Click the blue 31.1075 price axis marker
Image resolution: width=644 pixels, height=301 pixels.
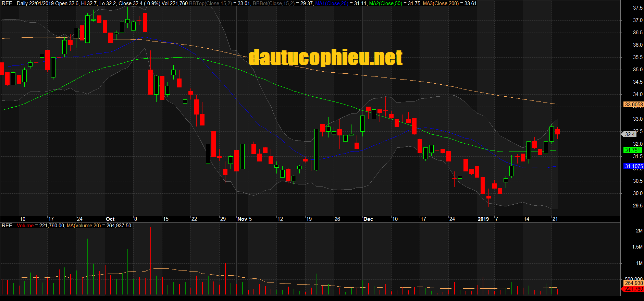(x=633, y=166)
